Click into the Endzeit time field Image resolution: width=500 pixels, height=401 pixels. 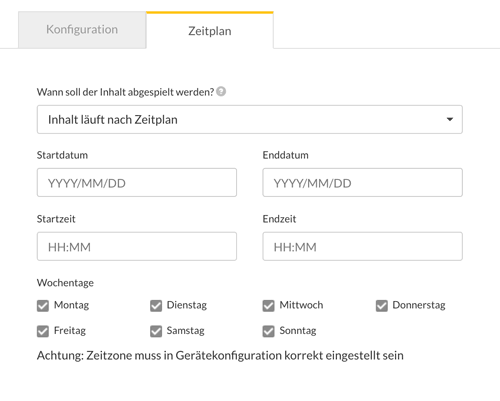[362, 246]
